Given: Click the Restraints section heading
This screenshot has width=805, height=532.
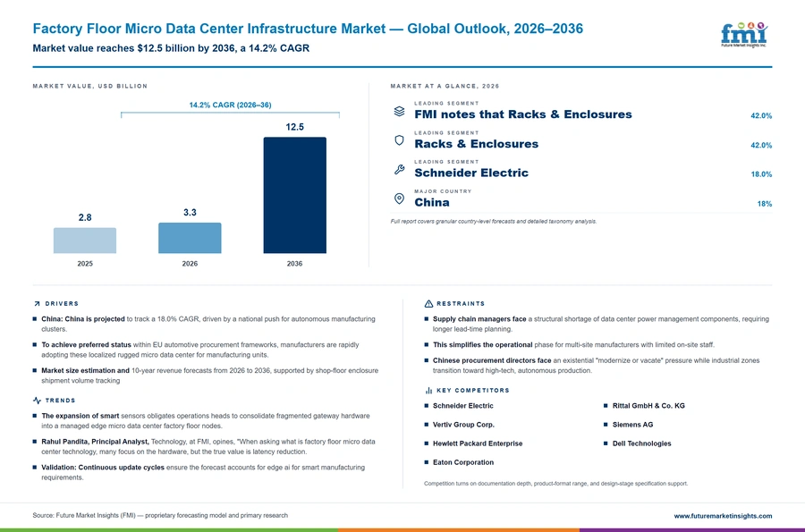Looking at the screenshot, I should pos(461,304).
